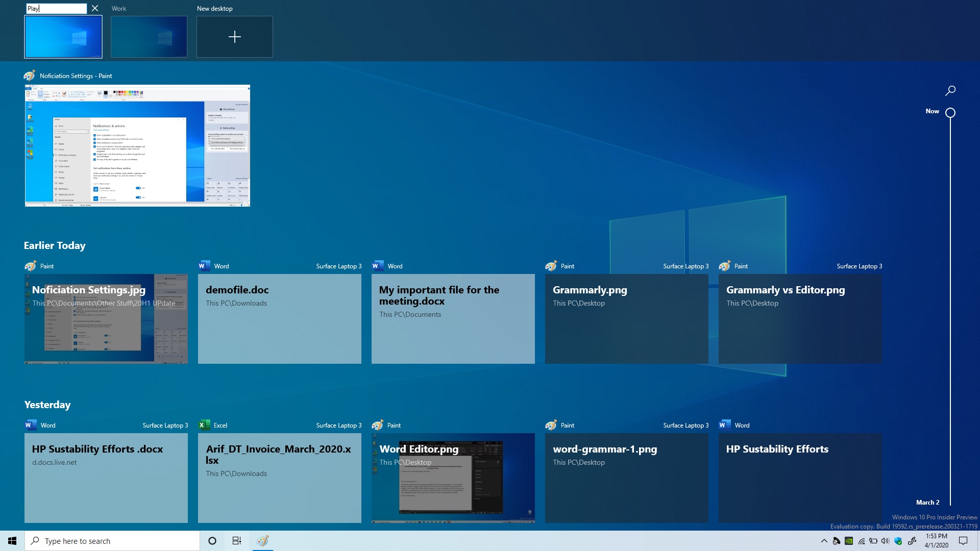Open demofile.doc activity card
Viewport: 980px width, 551px height.
(280, 319)
